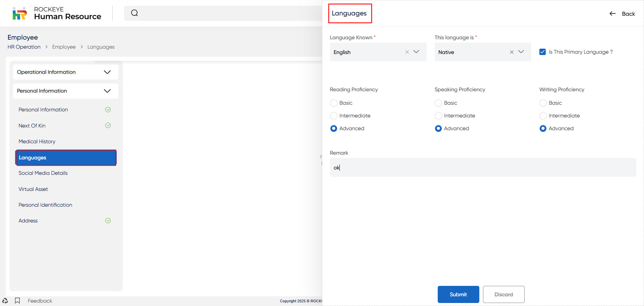Open Medical History in sidebar

click(x=37, y=142)
